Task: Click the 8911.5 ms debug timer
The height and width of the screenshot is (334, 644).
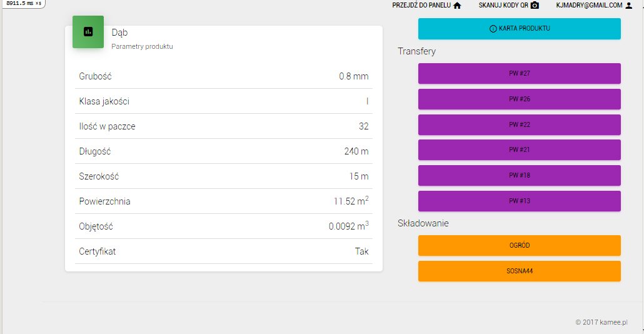Action: point(19,4)
